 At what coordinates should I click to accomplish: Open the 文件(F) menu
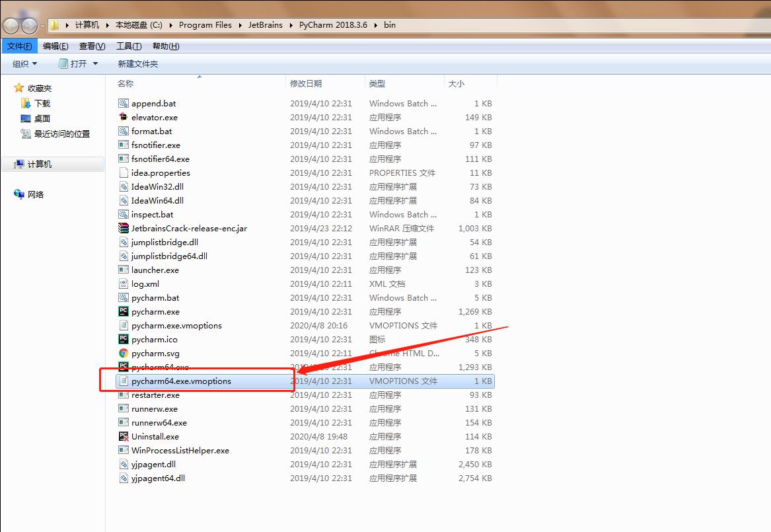(20, 46)
